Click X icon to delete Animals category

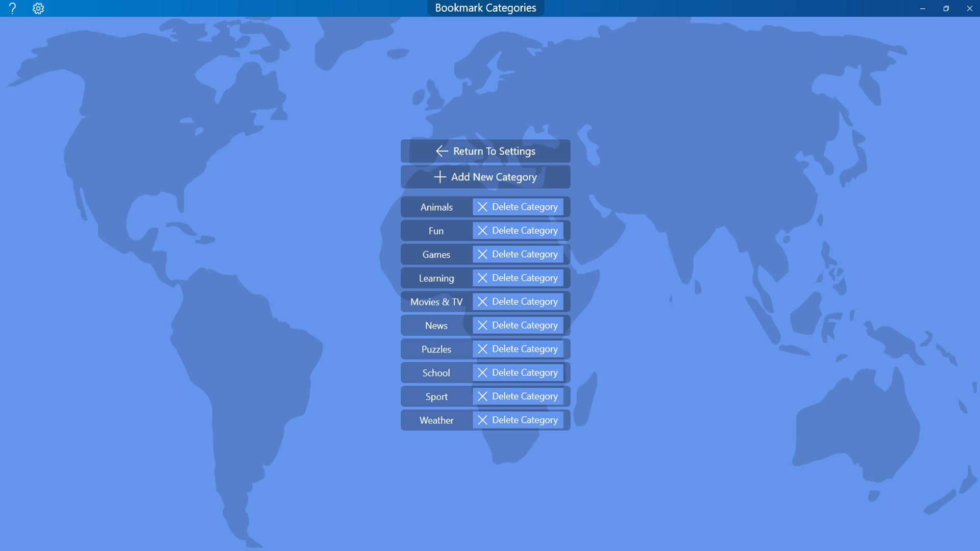(x=482, y=207)
